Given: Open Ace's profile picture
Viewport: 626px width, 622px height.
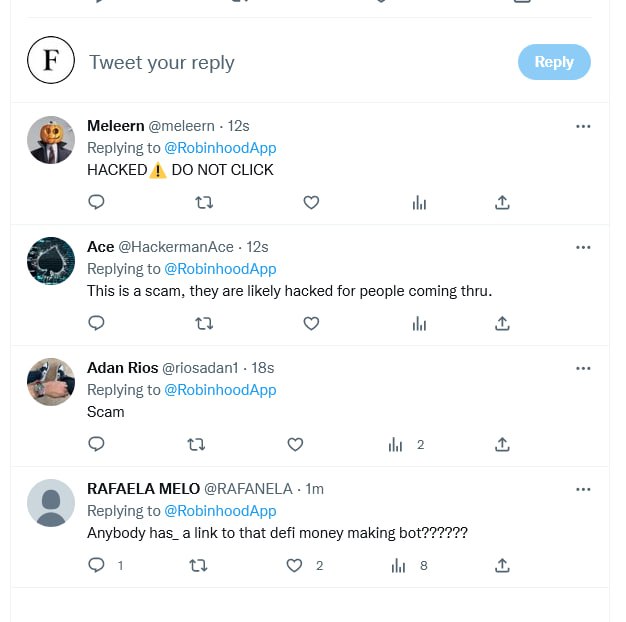Looking at the screenshot, I should 51,262.
